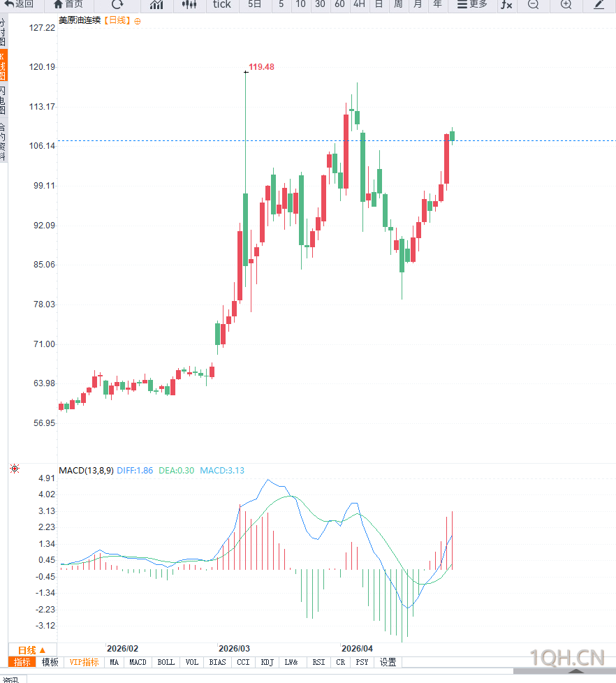616x683 pixels.
Task: Click the 106.14 price axis label
Action: point(43,145)
